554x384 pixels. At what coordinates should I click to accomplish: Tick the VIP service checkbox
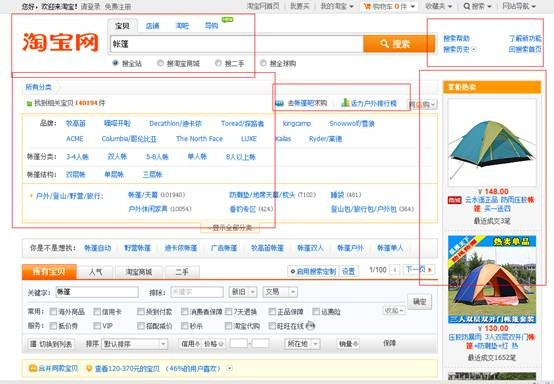click(97, 326)
